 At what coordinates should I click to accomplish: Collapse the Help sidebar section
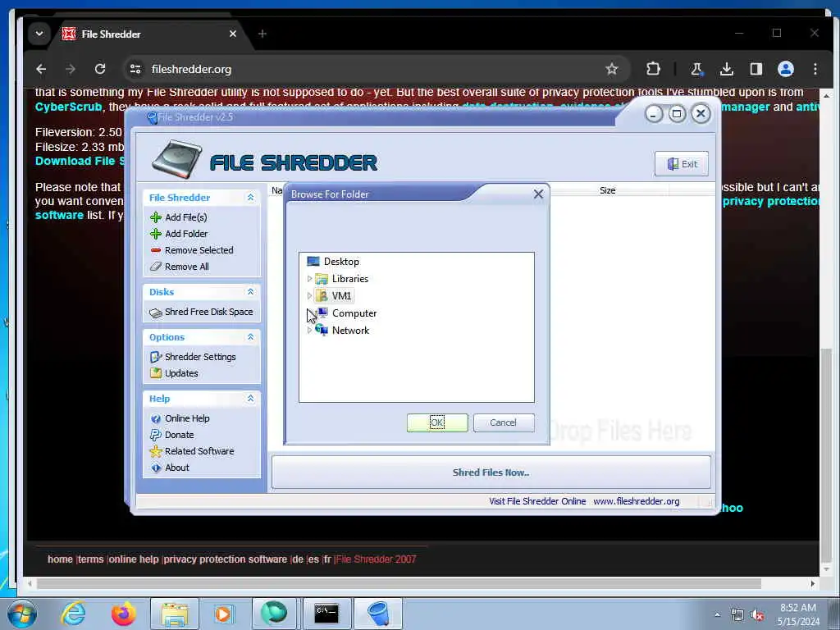click(250, 399)
